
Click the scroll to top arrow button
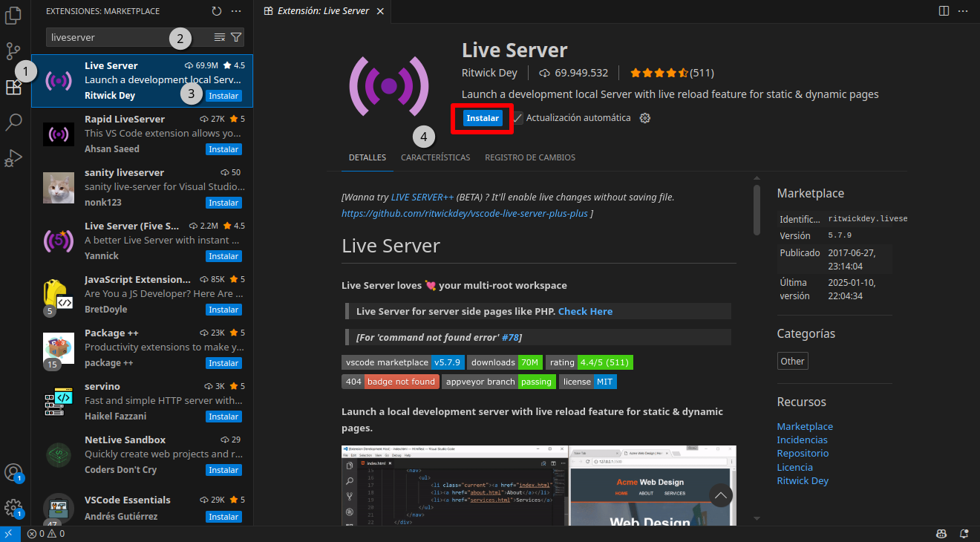click(x=720, y=495)
